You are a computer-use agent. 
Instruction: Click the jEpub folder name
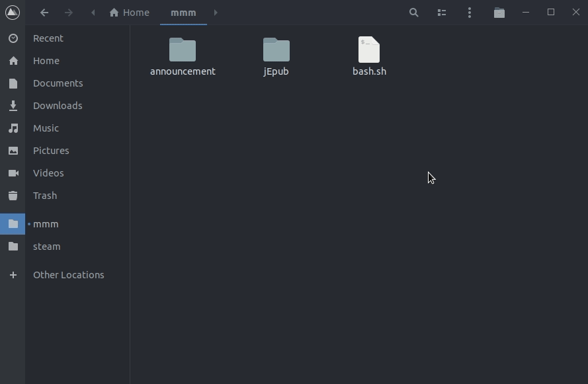tap(276, 71)
